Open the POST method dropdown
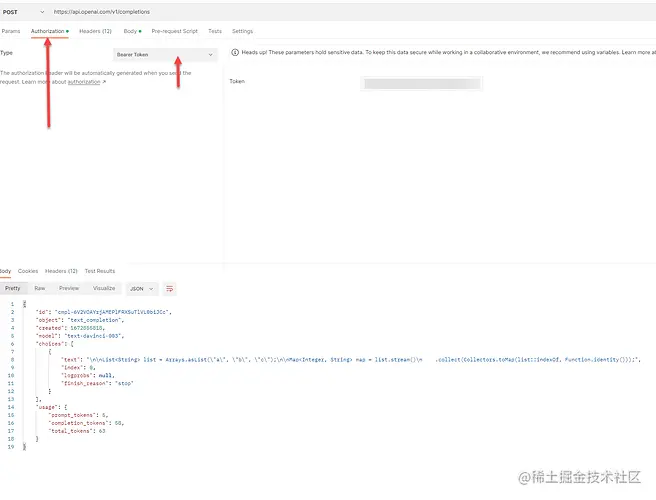Image resolution: width=656 pixels, height=500 pixels. point(23,12)
